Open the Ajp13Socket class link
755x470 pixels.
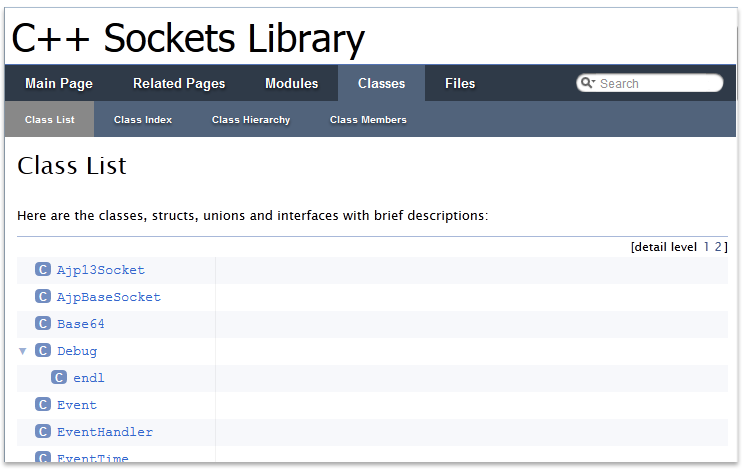tap(101, 270)
